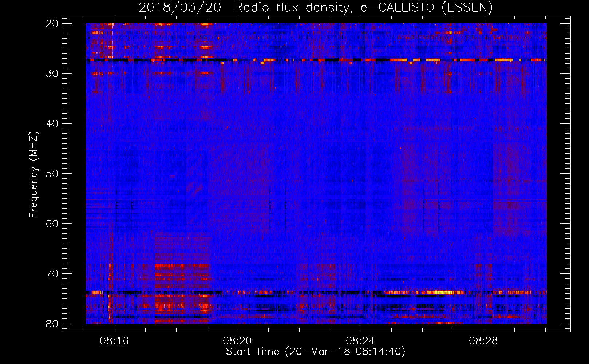This screenshot has width=589, height=364.
Task: Click the '08:16' time tick label
Action: pos(115,341)
